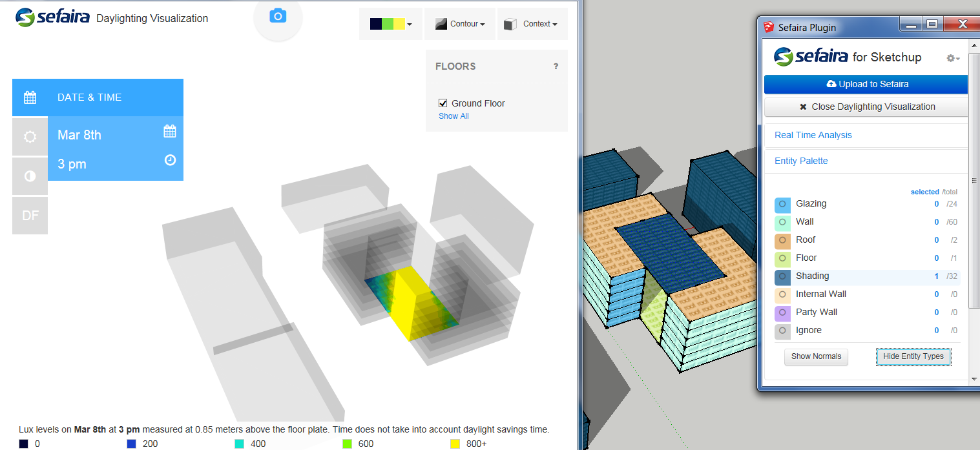
Task: Click the FLOORS panel heading
Action: coord(455,66)
